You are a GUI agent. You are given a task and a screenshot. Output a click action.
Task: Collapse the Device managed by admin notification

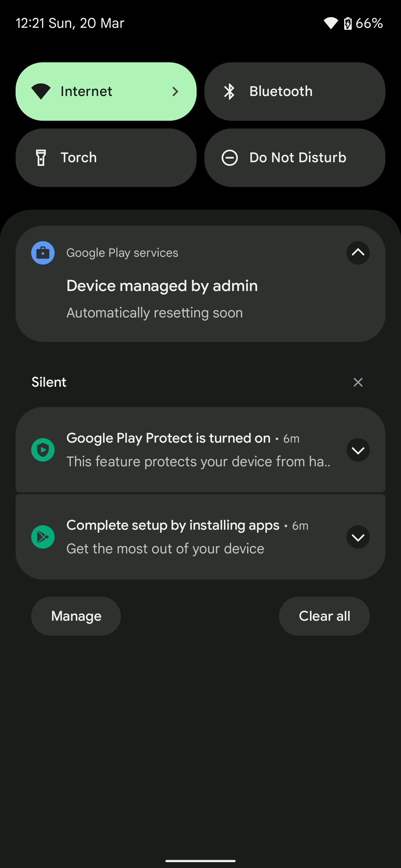pyautogui.click(x=358, y=253)
